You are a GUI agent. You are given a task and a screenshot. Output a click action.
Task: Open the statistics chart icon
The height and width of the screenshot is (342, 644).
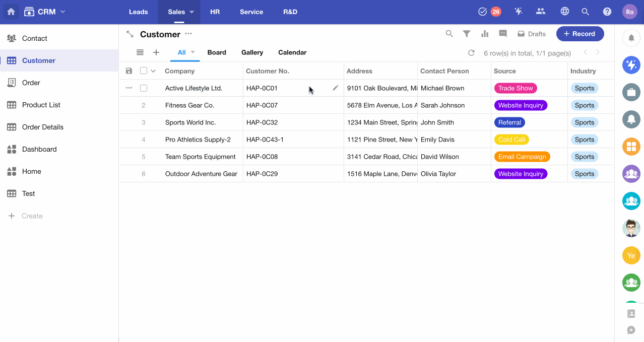coord(485,34)
